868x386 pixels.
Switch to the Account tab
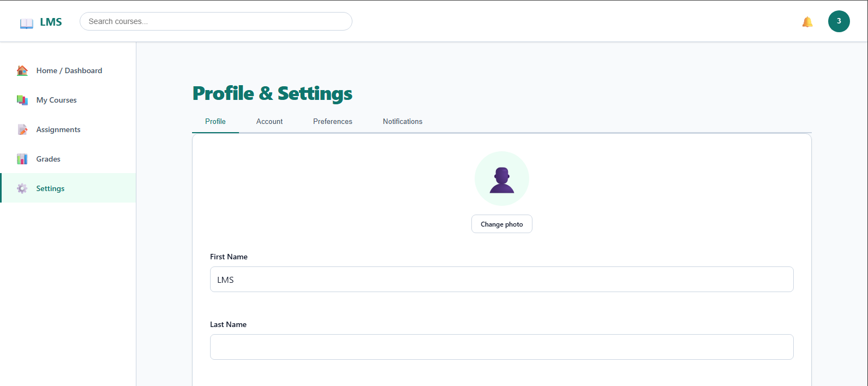tap(270, 121)
